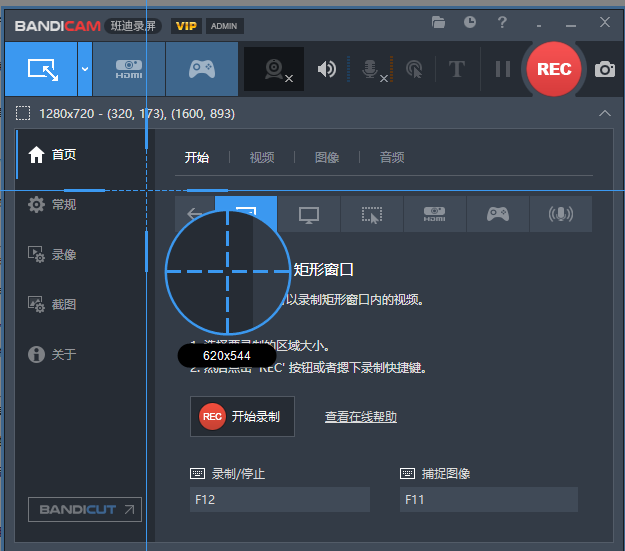Open the scheduled recording clock icon
625x551 pixels.
click(x=470, y=22)
